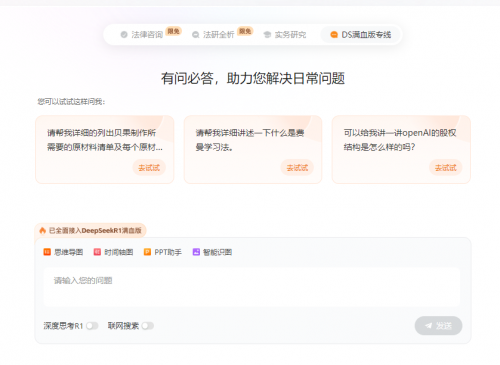
Task: Open the 思维导图 tool
Action: click(63, 252)
